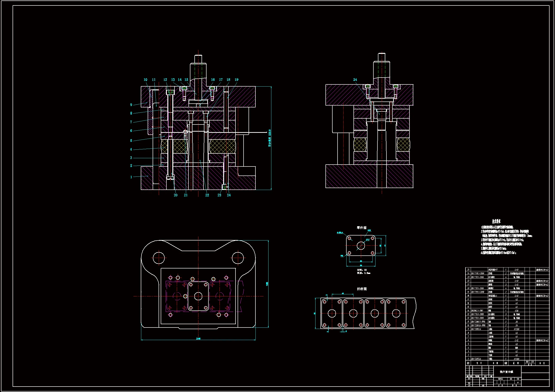
Task: Select the 4-Ø6.4 hole callout on part drawing
Action: pyautogui.click(x=340, y=233)
